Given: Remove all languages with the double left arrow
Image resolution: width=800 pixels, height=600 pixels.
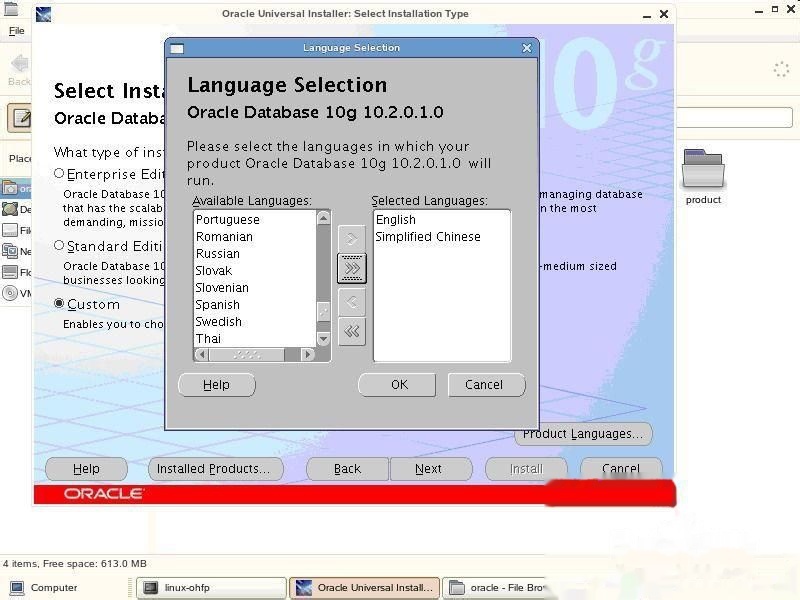Looking at the screenshot, I should point(352,332).
